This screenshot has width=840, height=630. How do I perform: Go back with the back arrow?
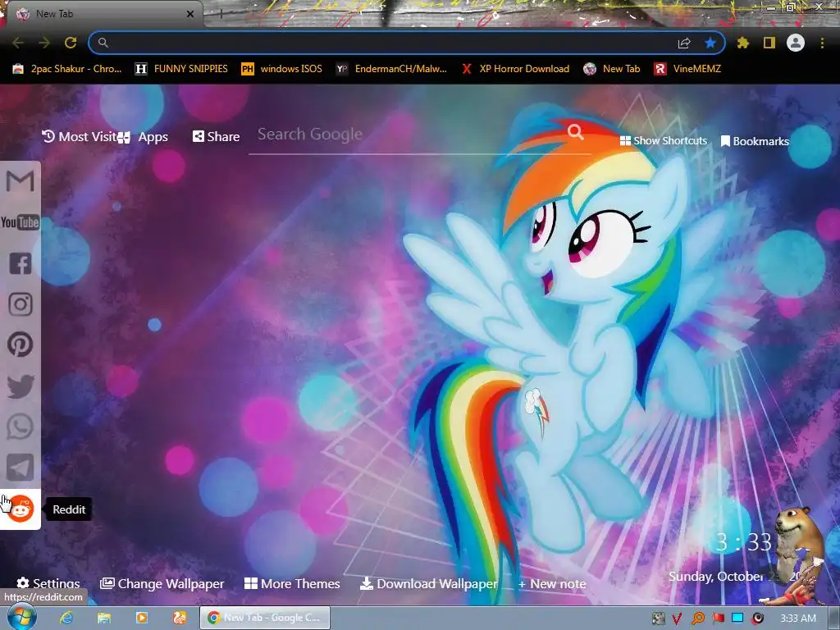pos(18,43)
